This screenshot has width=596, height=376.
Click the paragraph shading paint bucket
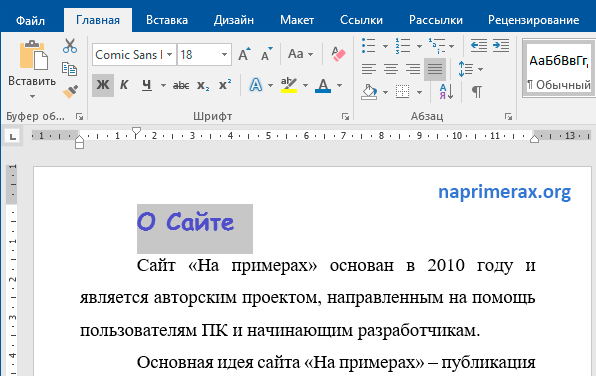click(369, 92)
